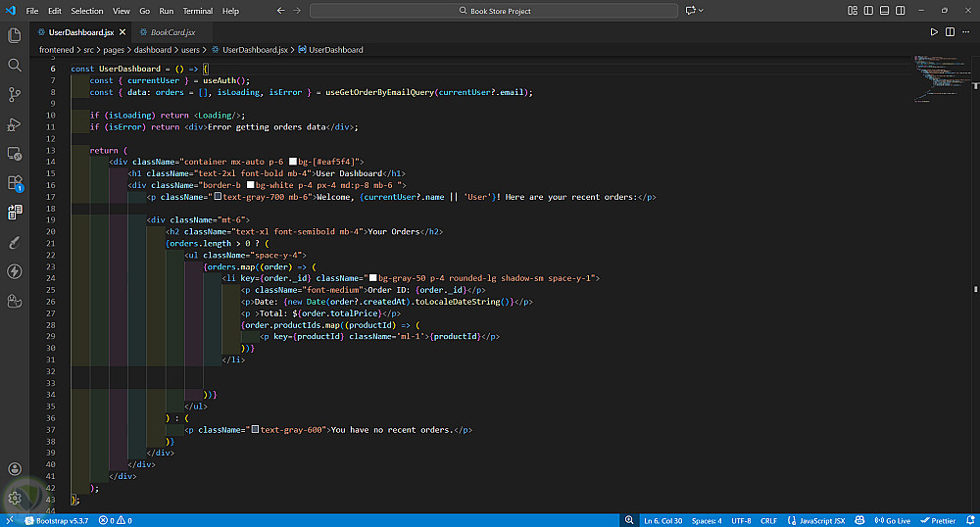The width and height of the screenshot is (980, 527).
Task: Open the Extensions view with update badge
Action: pos(15,183)
